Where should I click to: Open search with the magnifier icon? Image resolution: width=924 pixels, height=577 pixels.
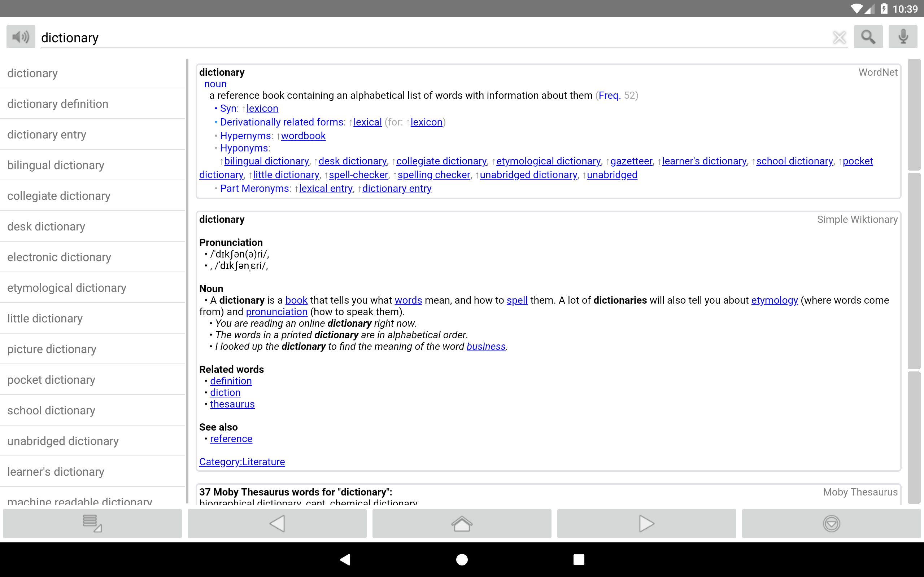tap(868, 37)
